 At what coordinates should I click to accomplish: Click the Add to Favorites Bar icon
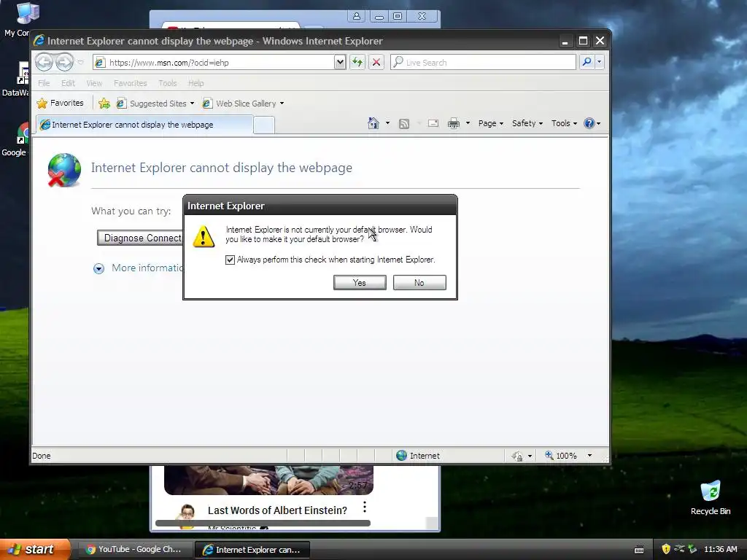(104, 103)
